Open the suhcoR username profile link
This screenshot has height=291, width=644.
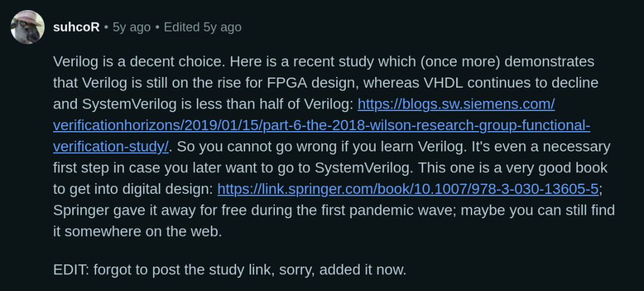tap(76, 27)
